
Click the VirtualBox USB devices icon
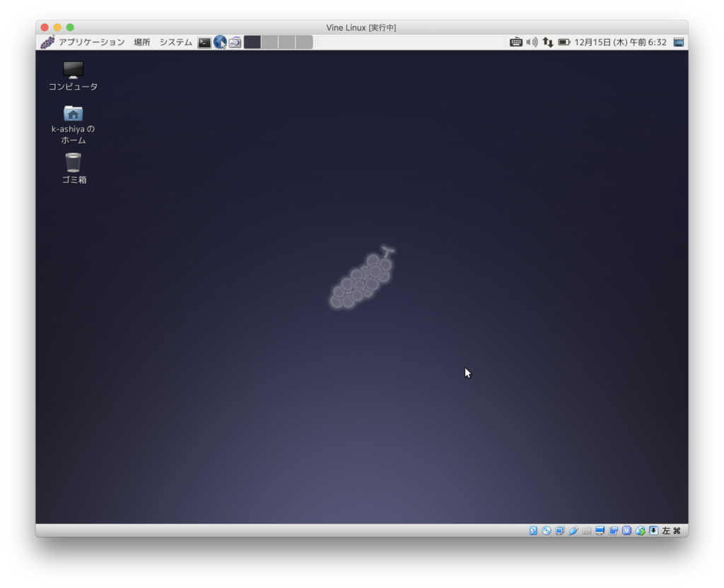point(573,530)
